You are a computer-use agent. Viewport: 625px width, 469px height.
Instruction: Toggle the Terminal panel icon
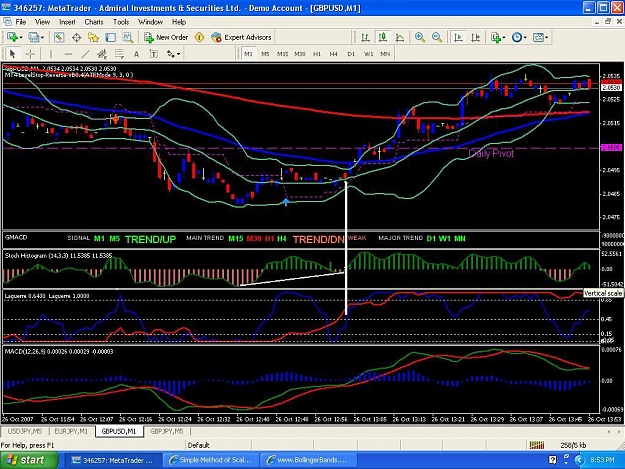110,37
